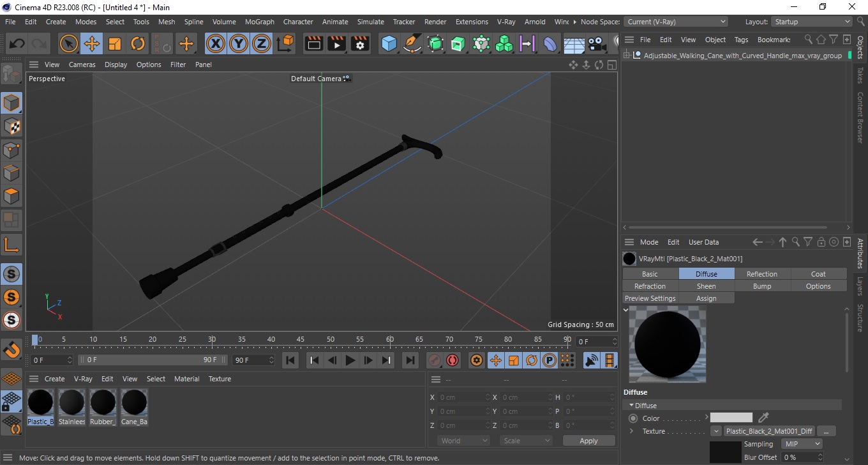
Task: Click the Record Active Objects button
Action: [435, 360]
